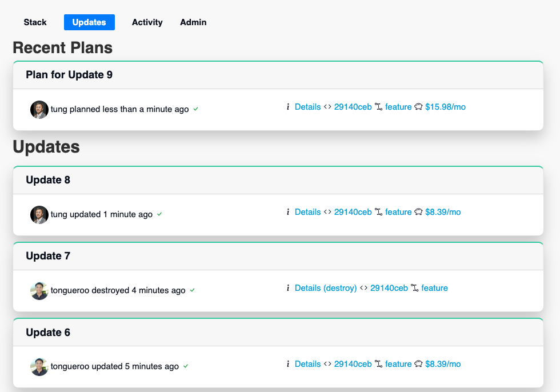The height and width of the screenshot is (392, 560).
Task: Click the info icon in Update 6 row
Action: point(288,364)
